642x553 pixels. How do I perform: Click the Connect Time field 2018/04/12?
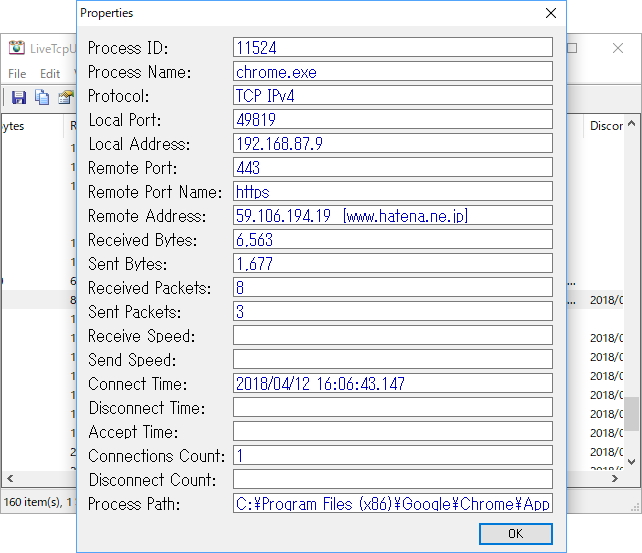click(x=393, y=383)
